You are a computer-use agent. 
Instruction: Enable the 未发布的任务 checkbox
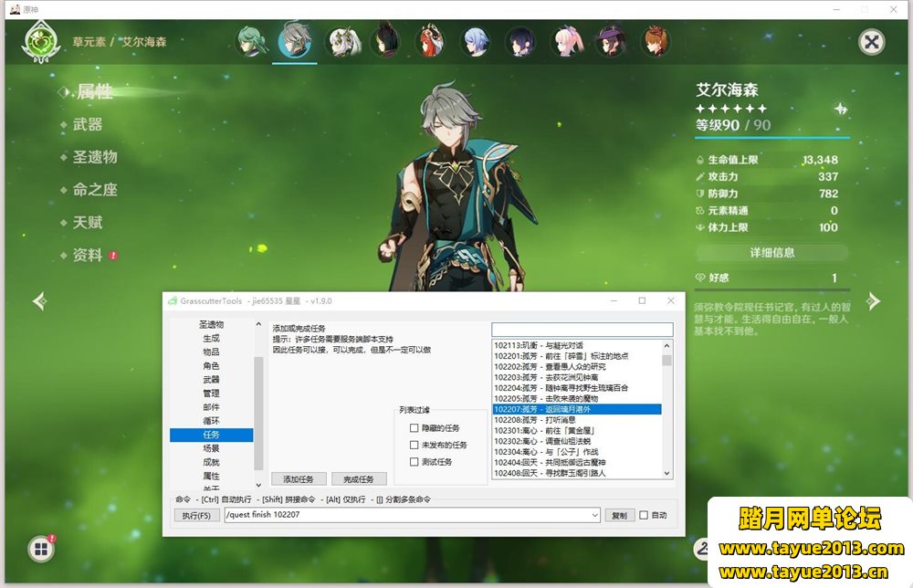coord(415,446)
